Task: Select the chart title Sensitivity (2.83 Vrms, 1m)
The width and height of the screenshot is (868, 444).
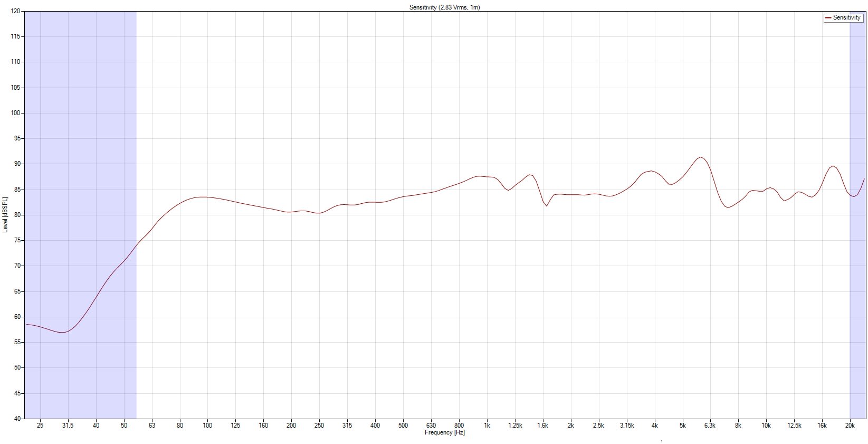Action: (444, 7)
